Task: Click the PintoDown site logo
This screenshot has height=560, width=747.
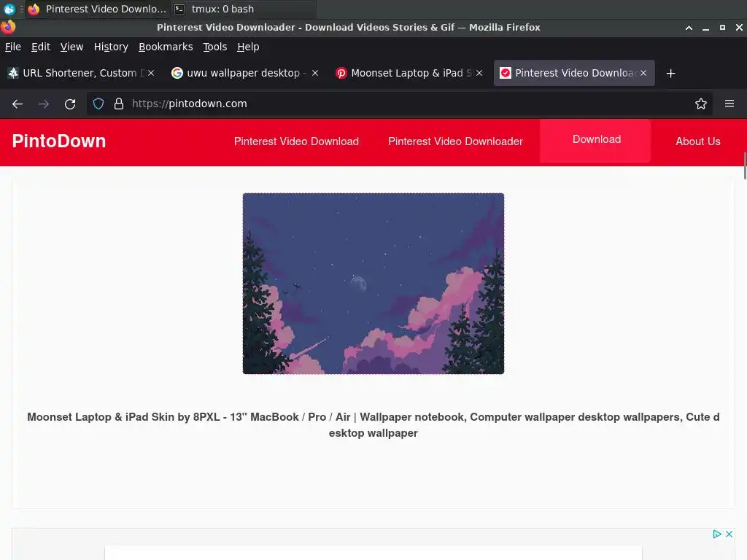Action: pos(58,141)
